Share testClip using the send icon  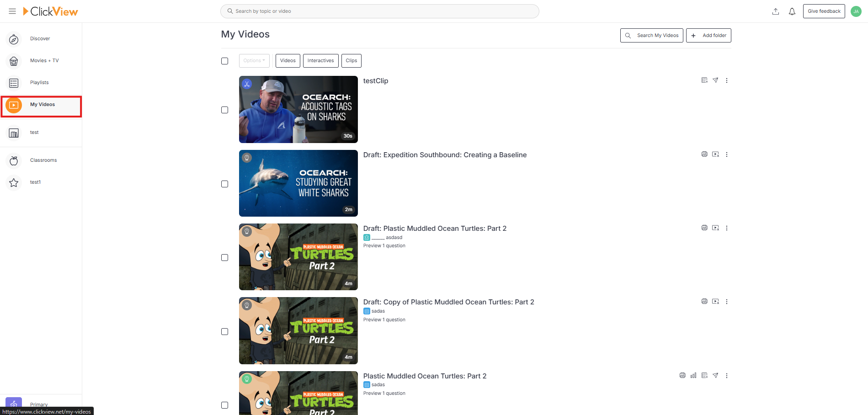point(715,80)
